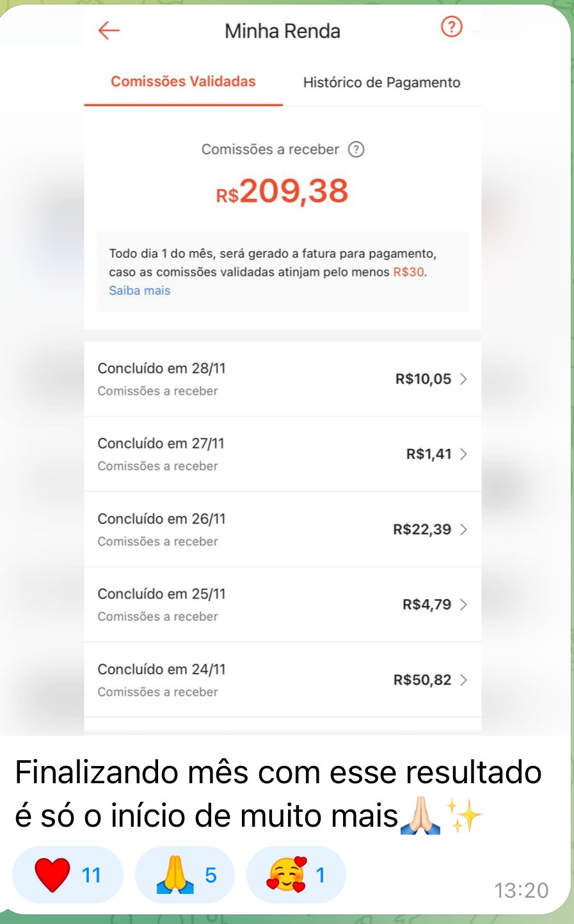Image resolution: width=574 pixels, height=924 pixels.
Task: Click info icon beside Comissões a receber
Action: tap(356, 150)
